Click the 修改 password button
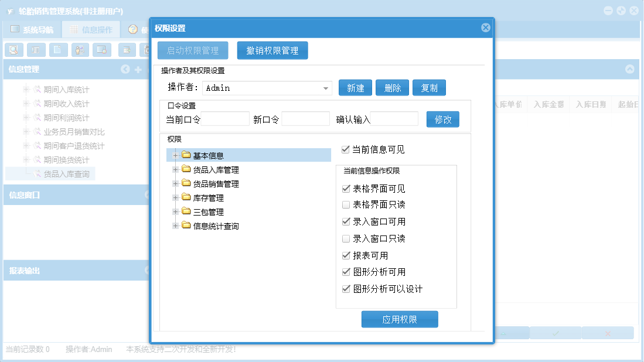This screenshot has height=362, width=644. click(x=443, y=119)
